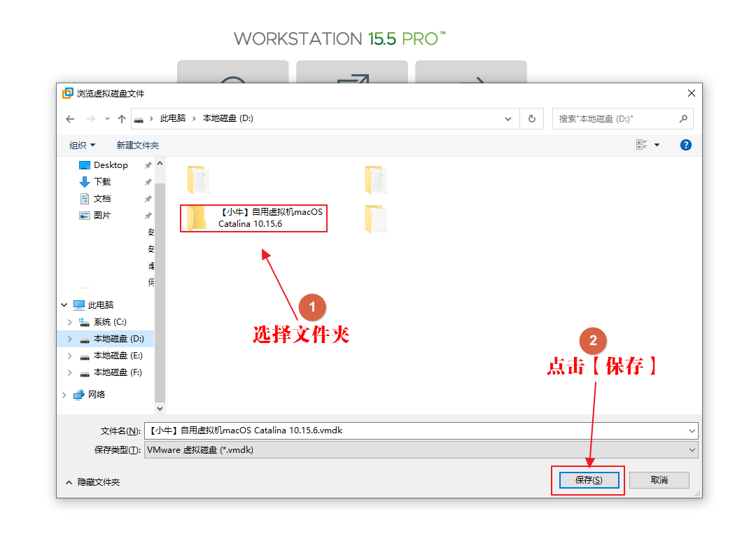Refresh the current folder view

click(532, 119)
